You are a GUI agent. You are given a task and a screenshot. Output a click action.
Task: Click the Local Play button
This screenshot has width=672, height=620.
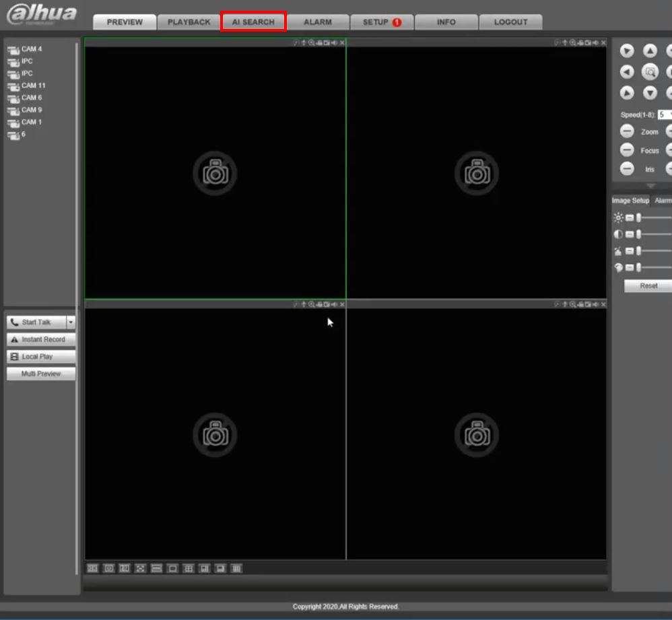[x=41, y=357]
